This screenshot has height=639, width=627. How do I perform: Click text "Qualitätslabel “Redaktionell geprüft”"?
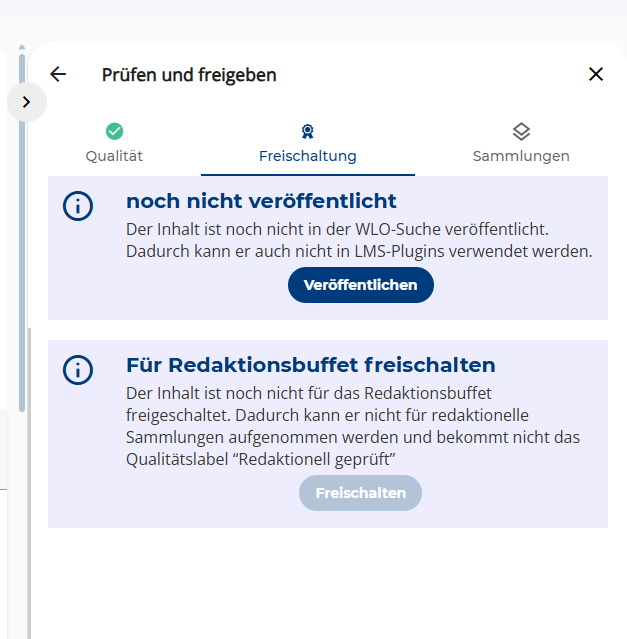[x=260, y=459]
